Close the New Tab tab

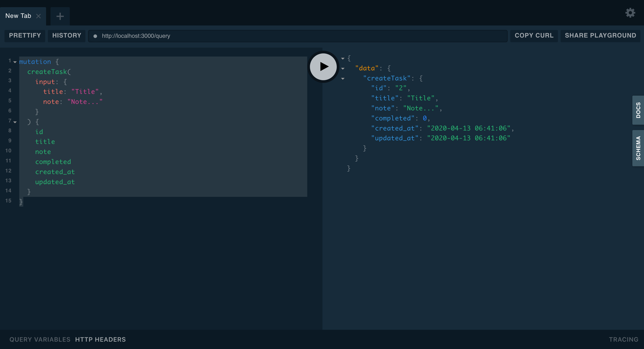pyautogui.click(x=39, y=16)
